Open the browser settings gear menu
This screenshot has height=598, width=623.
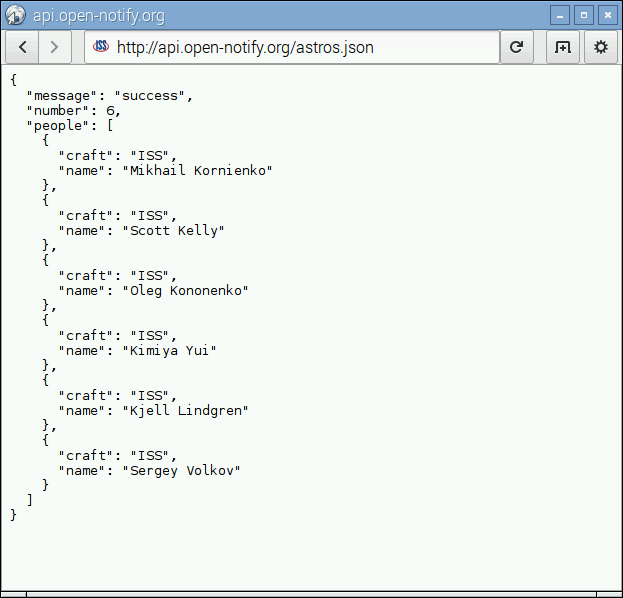(x=600, y=47)
